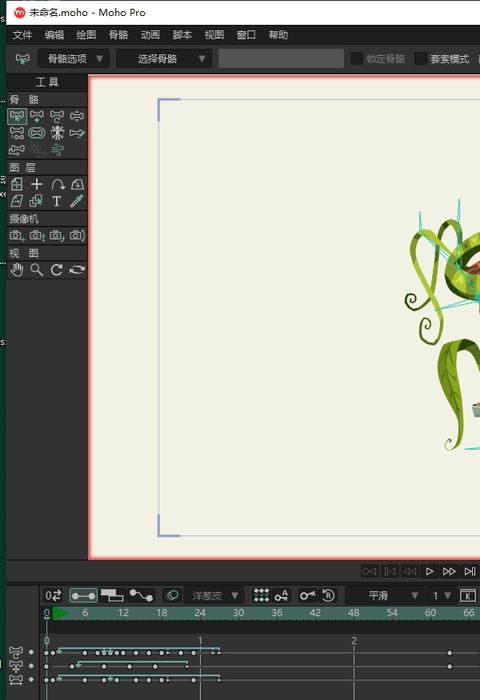Image resolution: width=480 pixels, height=700 pixels.
Task: Select the magnifier Zoom Workspace tool
Action: [x=37, y=270]
